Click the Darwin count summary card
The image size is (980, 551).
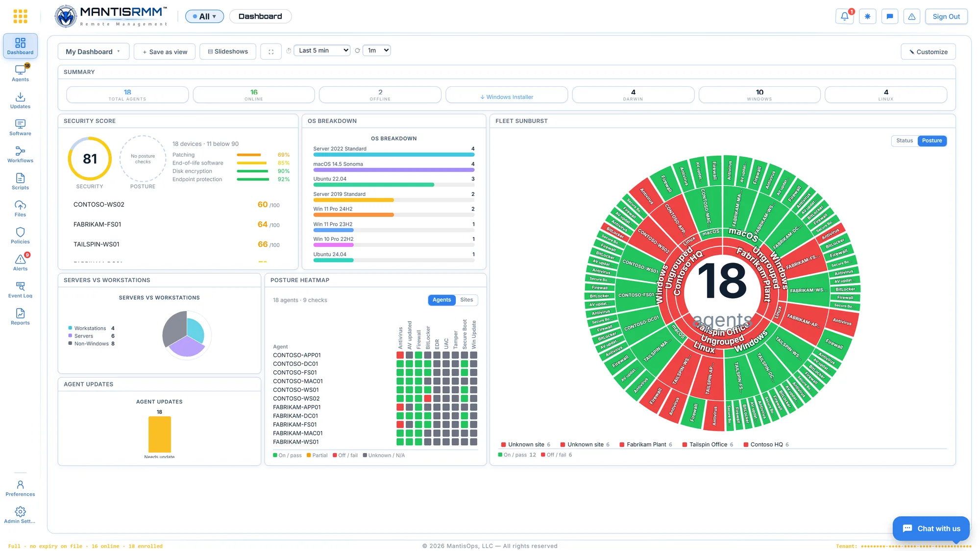tap(633, 95)
